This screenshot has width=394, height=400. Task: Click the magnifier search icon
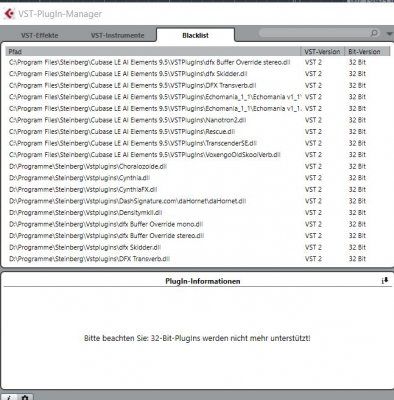point(374,33)
